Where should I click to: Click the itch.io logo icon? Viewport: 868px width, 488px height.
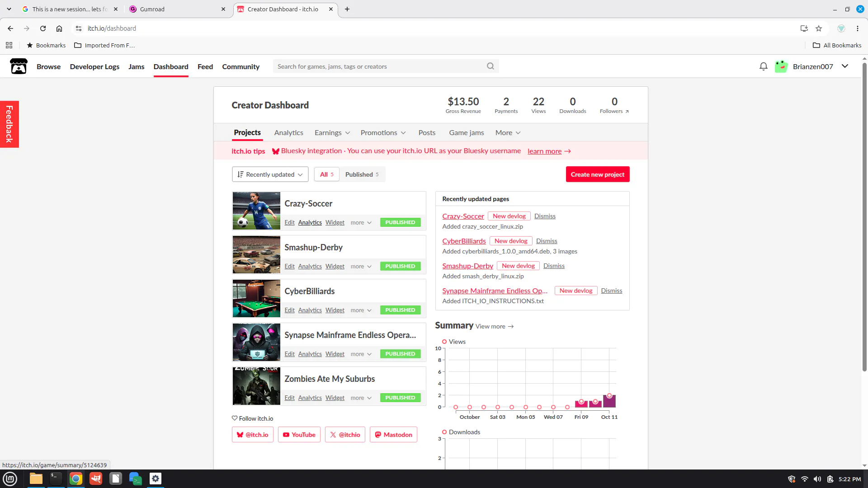click(19, 66)
